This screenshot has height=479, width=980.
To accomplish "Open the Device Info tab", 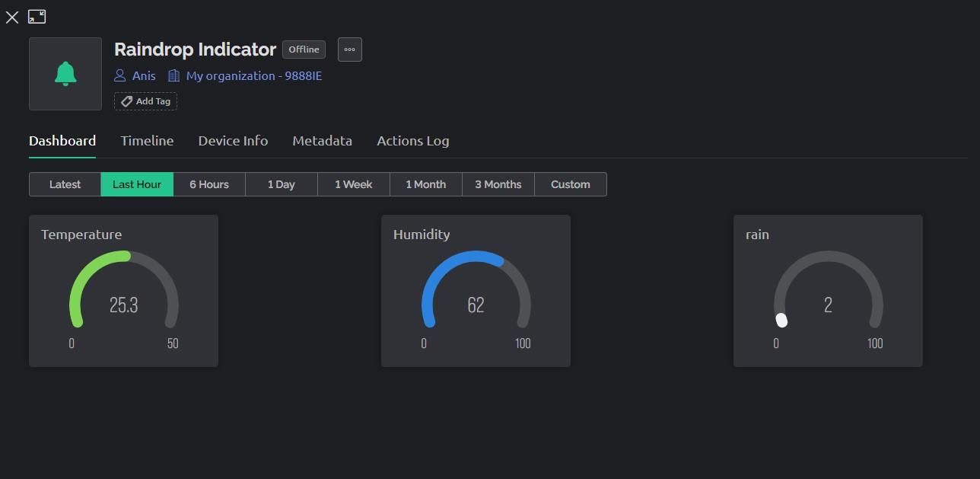I will 233,141.
